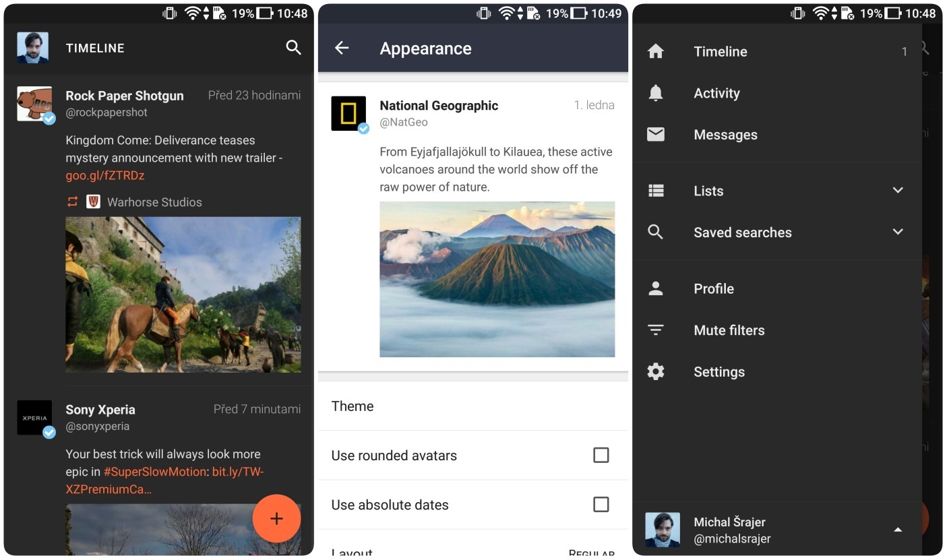947x560 pixels.
Task: Open the goo.gl/fZTRDz link
Action: [x=105, y=176]
